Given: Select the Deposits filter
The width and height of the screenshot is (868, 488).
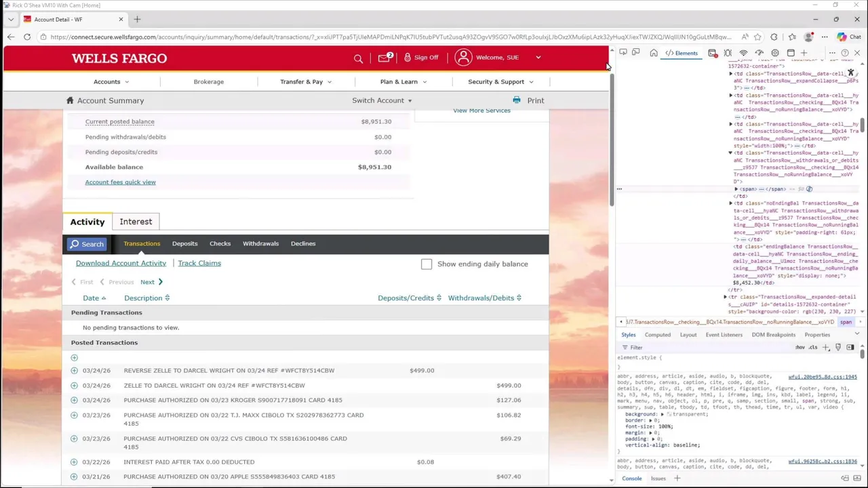Looking at the screenshot, I should tap(184, 243).
